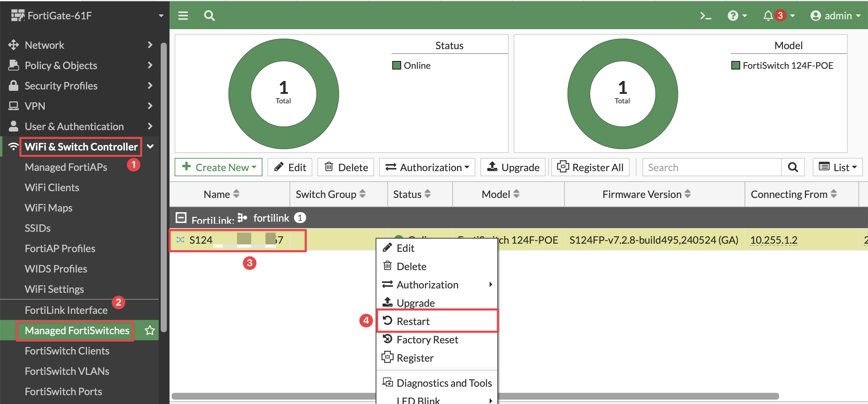Screen dimensions: 868x404
Task: Open the notifications bell icon
Action: [x=768, y=16]
